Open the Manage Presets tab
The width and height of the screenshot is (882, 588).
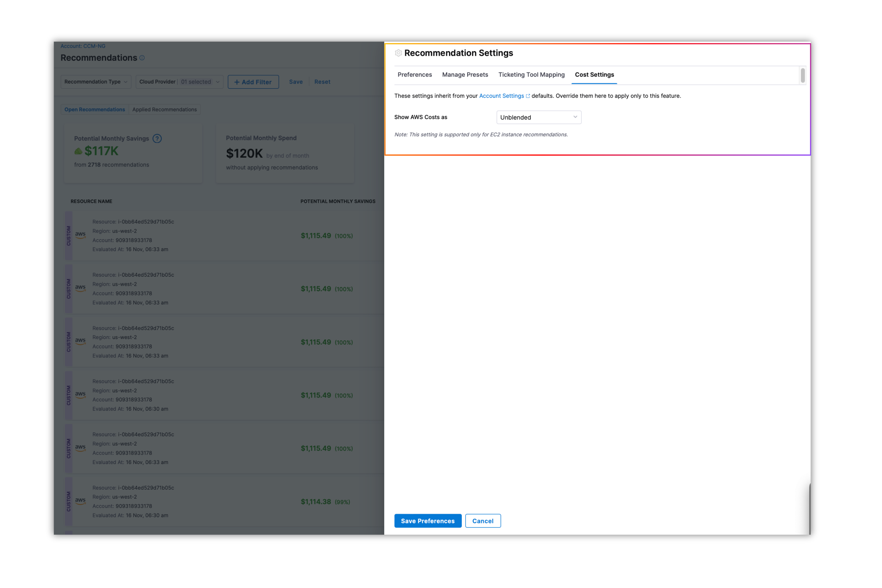point(465,75)
